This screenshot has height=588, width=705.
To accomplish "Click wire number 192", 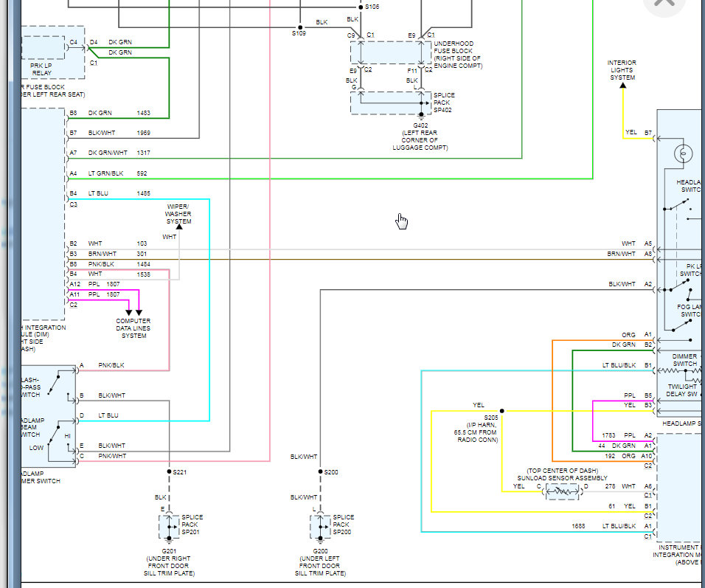I will (610, 456).
